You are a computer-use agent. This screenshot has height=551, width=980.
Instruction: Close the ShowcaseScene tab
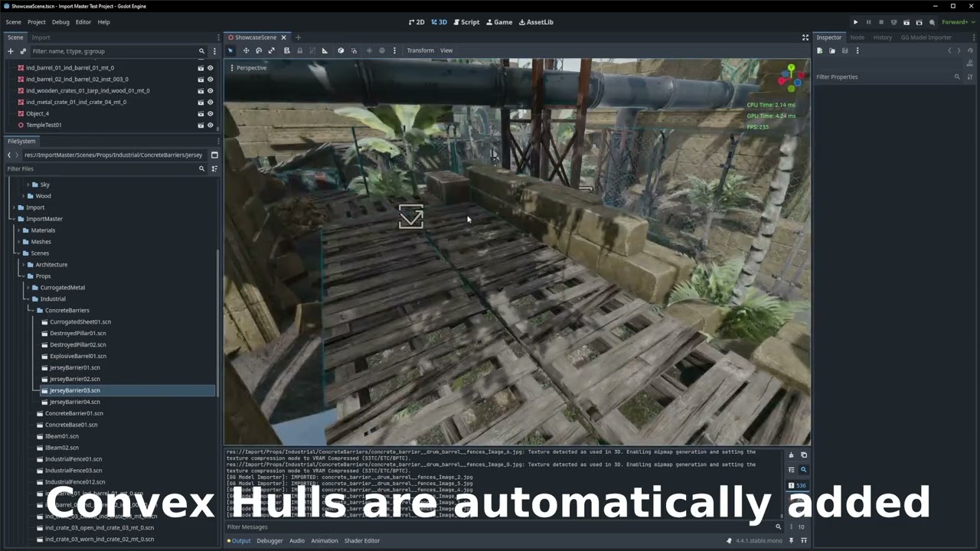(x=283, y=37)
